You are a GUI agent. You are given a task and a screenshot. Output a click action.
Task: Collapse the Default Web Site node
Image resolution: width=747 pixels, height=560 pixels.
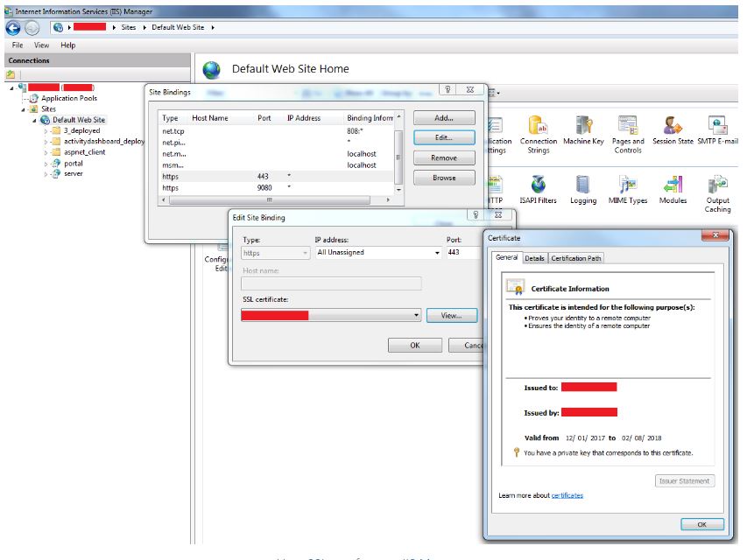pyautogui.click(x=35, y=120)
